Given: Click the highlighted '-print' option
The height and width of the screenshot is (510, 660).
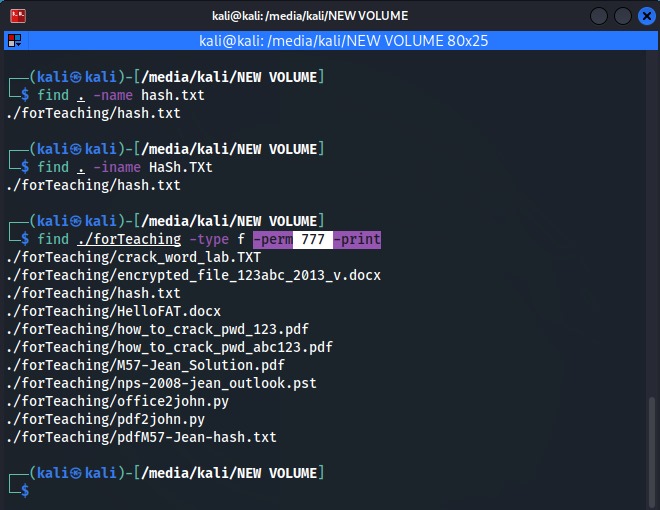Looking at the screenshot, I should (357, 239).
